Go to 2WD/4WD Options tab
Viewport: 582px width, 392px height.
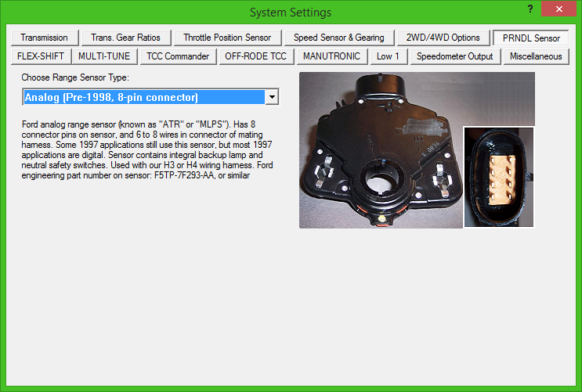tap(443, 38)
